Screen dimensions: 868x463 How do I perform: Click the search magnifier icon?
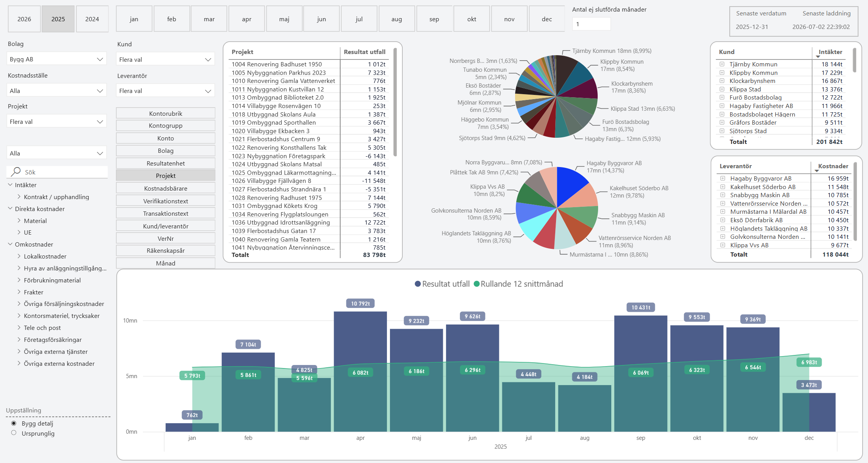pyautogui.click(x=16, y=172)
